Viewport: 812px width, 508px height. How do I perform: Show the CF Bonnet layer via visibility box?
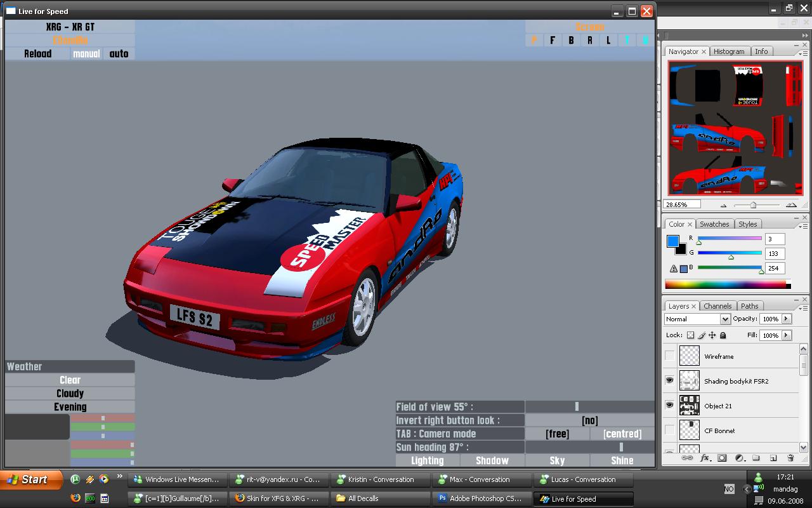[x=670, y=431]
